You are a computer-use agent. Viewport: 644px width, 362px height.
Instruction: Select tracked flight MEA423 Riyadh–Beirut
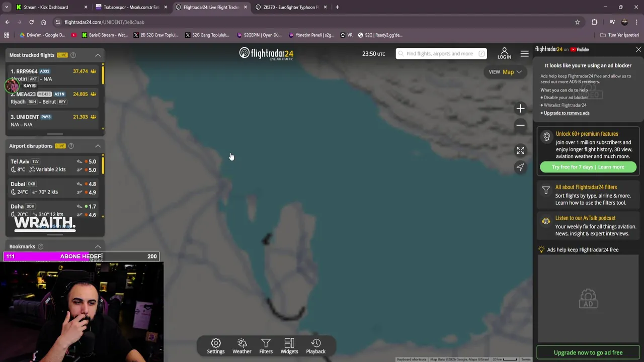53,98
